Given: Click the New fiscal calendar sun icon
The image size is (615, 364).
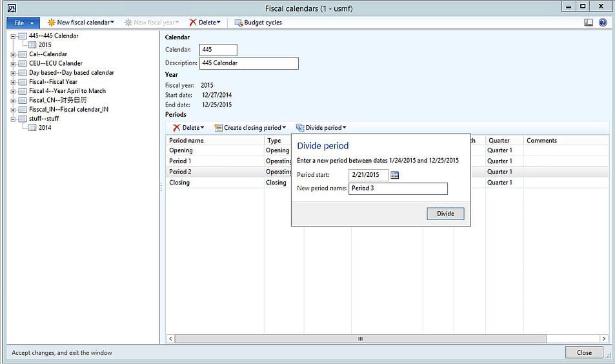Looking at the screenshot, I should pyautogui.click(x=51, y=23).
